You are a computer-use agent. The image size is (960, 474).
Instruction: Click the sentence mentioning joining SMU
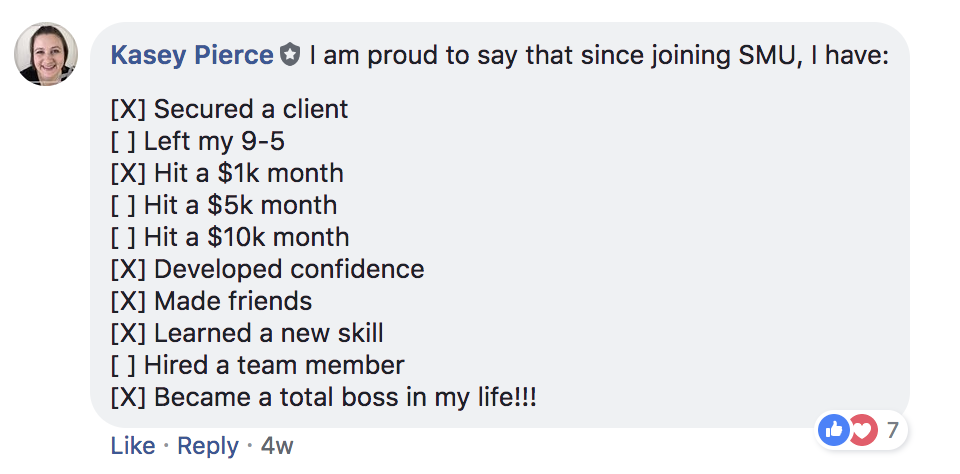[598, 55]
